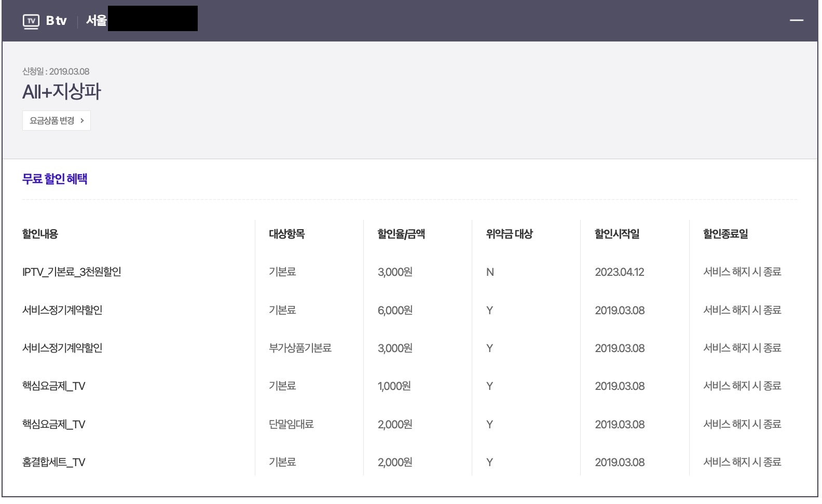822x504 pixels.
Task: Open 요금상품 변경 to change plan
Action: (57, 121)
